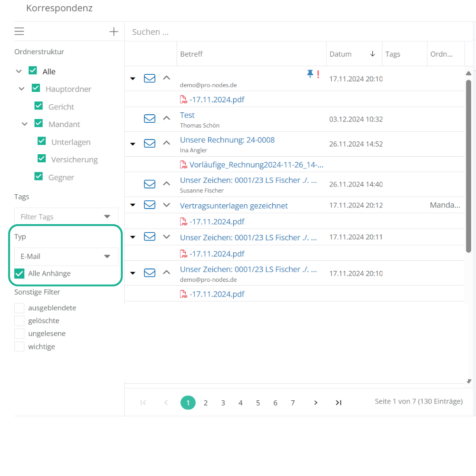
Task: Click the blue pin icon on first email
Action: tap(310, 73)
